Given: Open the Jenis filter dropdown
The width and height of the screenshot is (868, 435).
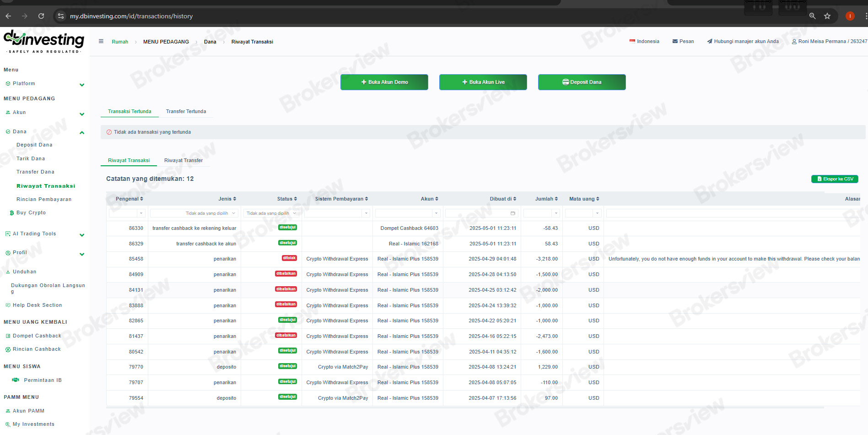Looking at the screenshot, I should (194, 212).
